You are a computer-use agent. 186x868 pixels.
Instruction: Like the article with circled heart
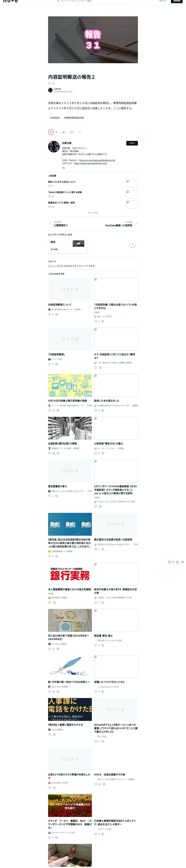point(51,132)
